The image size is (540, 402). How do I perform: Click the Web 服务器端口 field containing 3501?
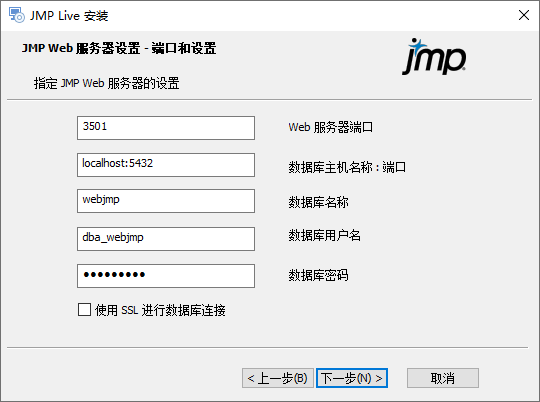point(166,128)
